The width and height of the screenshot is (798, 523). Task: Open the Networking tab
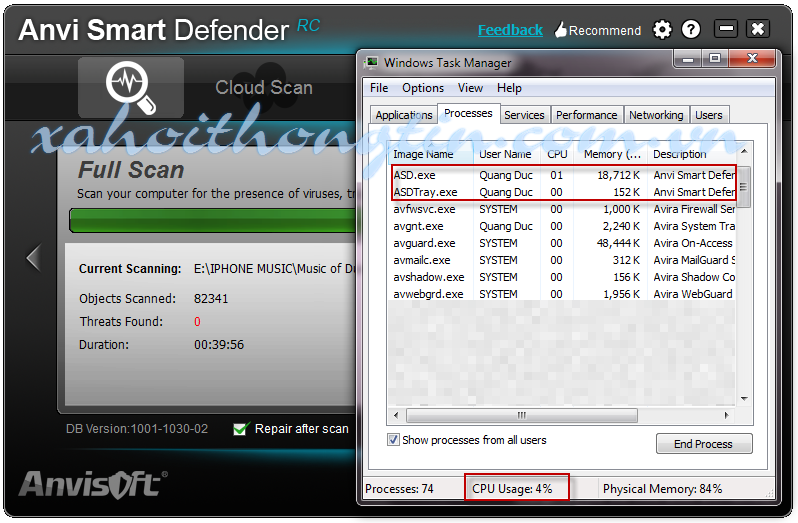(x=656, y=115)
